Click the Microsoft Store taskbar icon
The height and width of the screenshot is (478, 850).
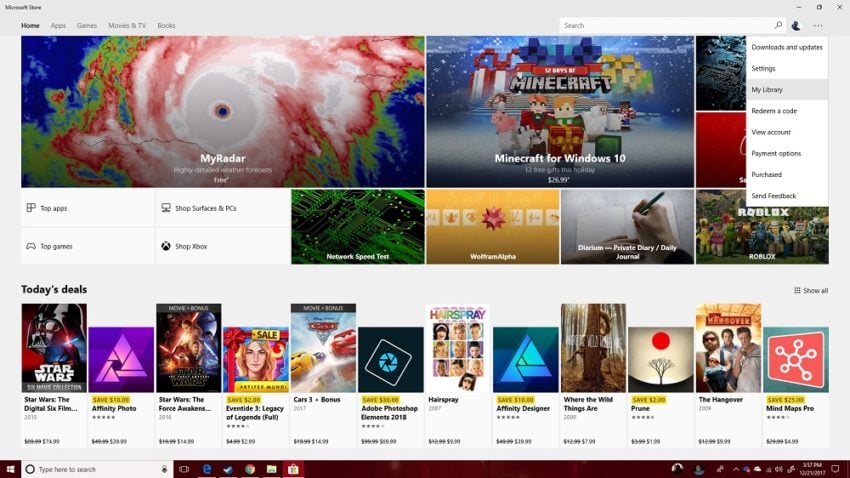tap(293, 469)
